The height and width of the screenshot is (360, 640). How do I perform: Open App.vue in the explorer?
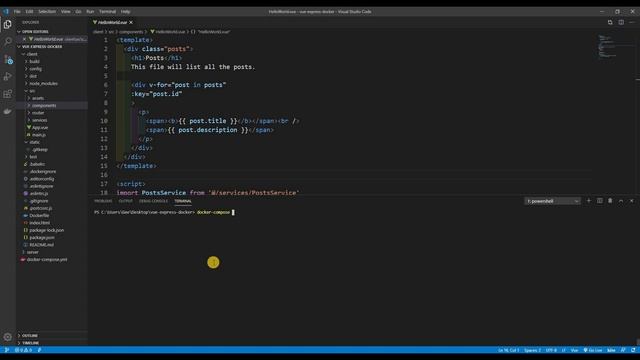[x=40, y=127]
